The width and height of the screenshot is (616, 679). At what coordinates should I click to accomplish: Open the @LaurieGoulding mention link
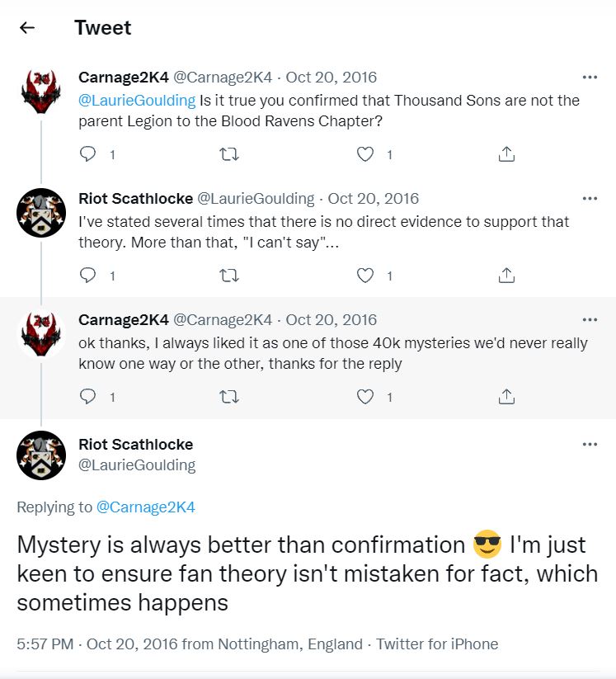pyautogui.click(x=137, y=101)
